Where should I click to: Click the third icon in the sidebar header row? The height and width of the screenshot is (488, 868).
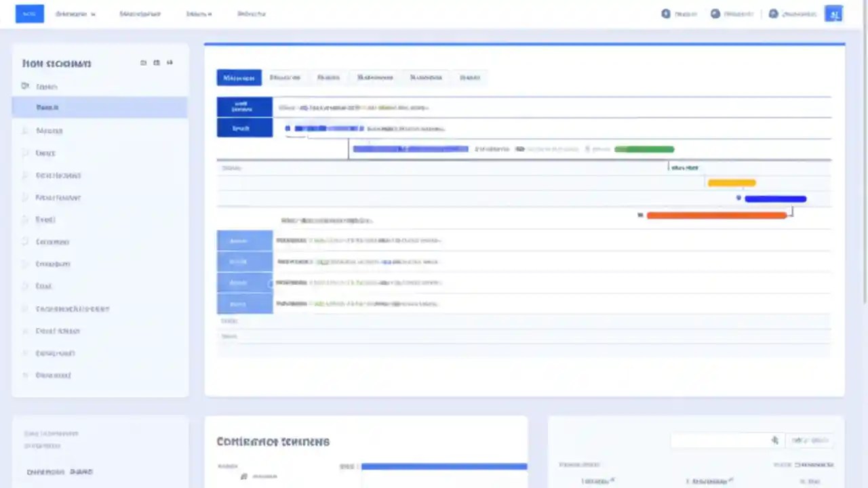[169, 62]
